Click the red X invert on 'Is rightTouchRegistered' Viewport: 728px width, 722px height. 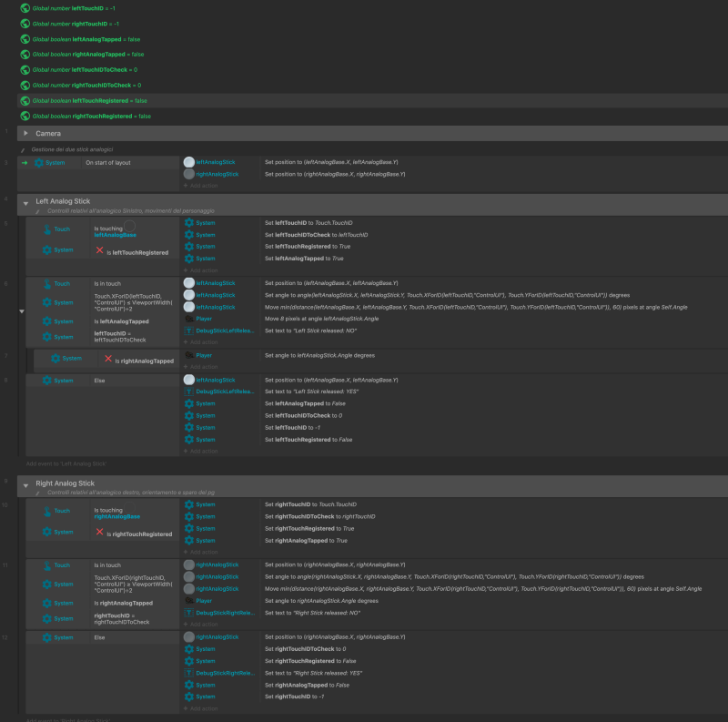coord(99,532)
